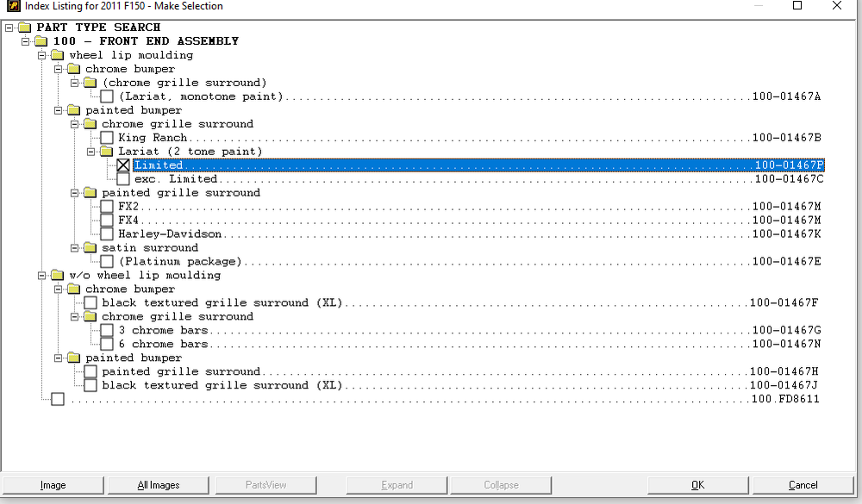The width and height of the screenshot is (862, 504).
Task: Click the w/o wheel lip moulding folder icon
Action: [57, 276]
